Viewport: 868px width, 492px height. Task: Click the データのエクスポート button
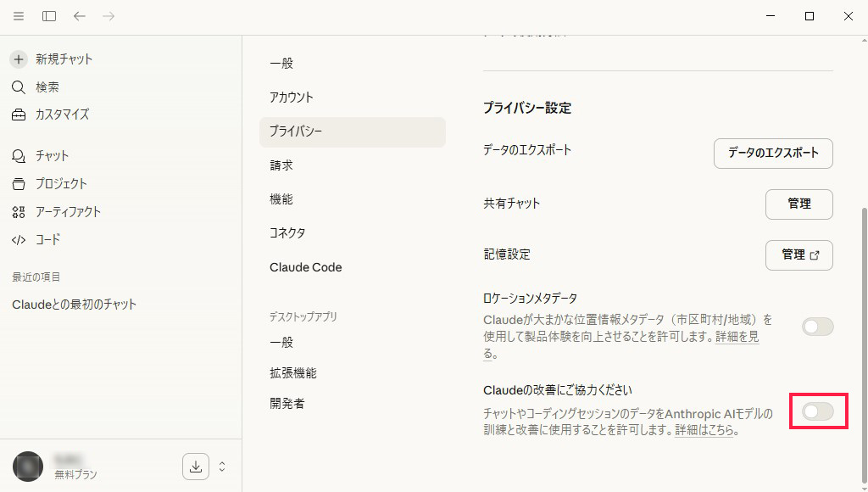[x=772, y=154]
